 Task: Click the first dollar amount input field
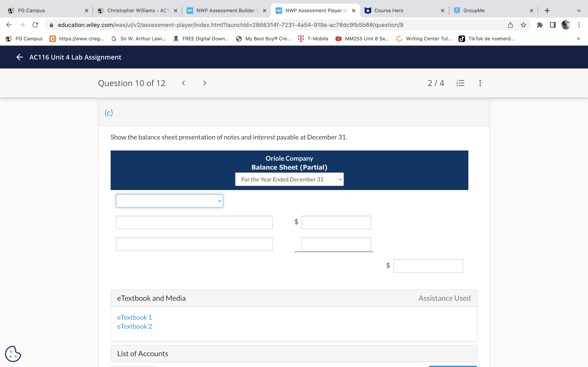pyautogui.click(x=336, y=222)
